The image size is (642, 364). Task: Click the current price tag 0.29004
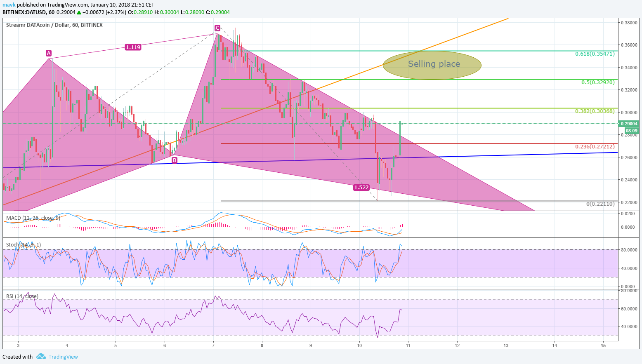point(629,124)
